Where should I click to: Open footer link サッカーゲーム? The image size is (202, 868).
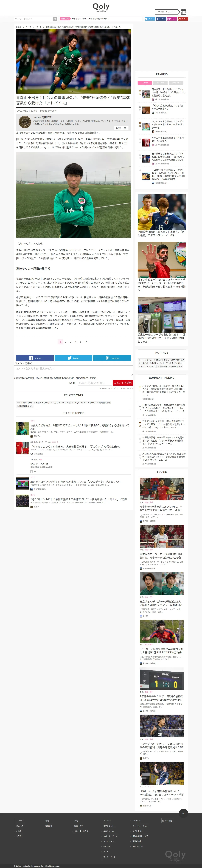109,857
